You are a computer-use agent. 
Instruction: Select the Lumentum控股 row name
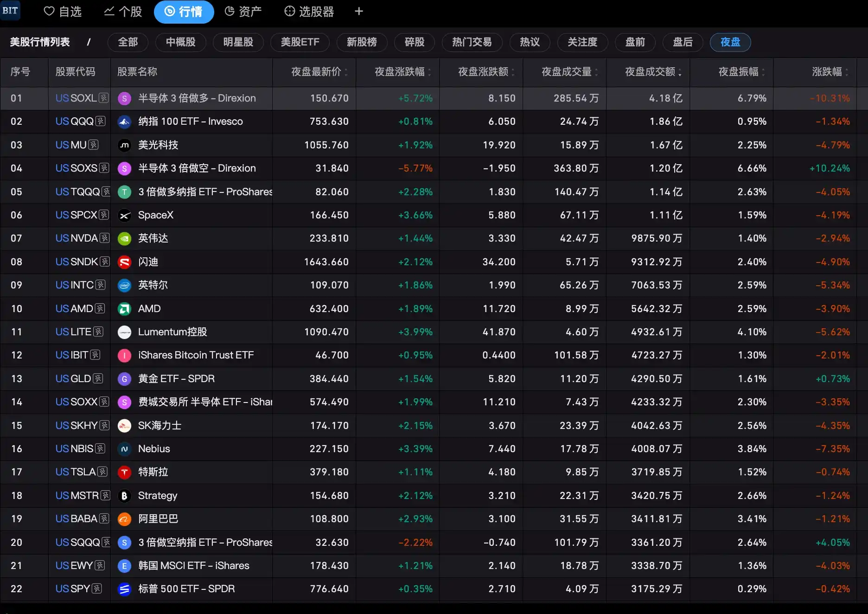point(172,332)
